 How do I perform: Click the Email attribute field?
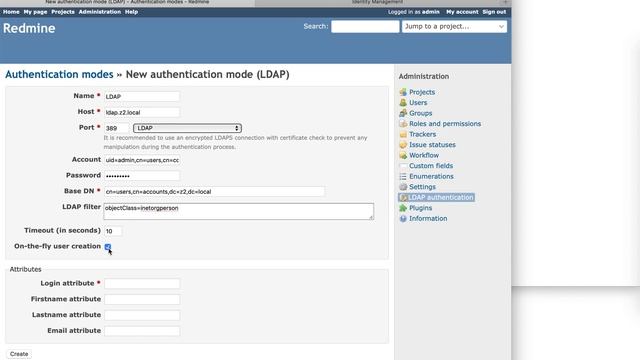142,331
